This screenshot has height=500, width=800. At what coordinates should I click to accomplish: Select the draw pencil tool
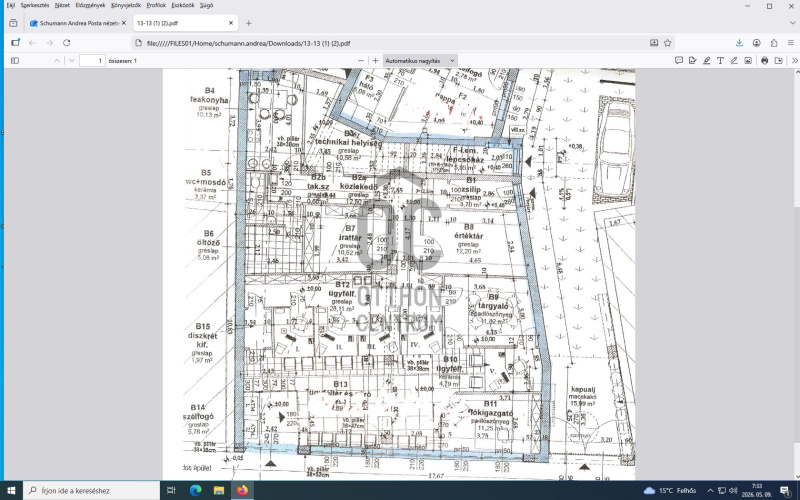point(734,61)
